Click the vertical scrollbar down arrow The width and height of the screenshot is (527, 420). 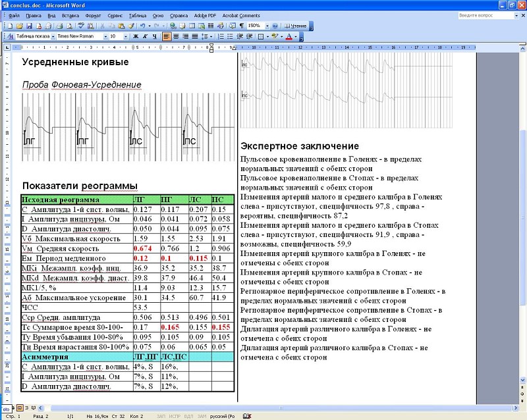522,380
